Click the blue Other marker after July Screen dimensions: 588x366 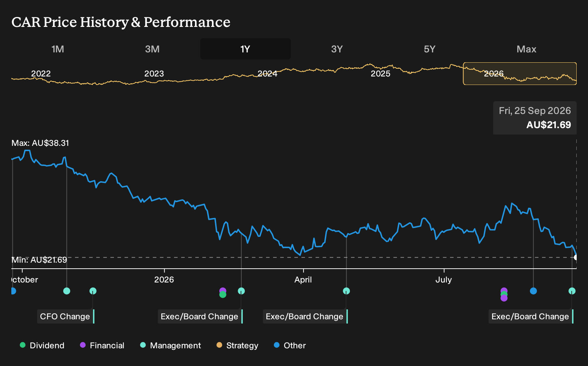534,291
